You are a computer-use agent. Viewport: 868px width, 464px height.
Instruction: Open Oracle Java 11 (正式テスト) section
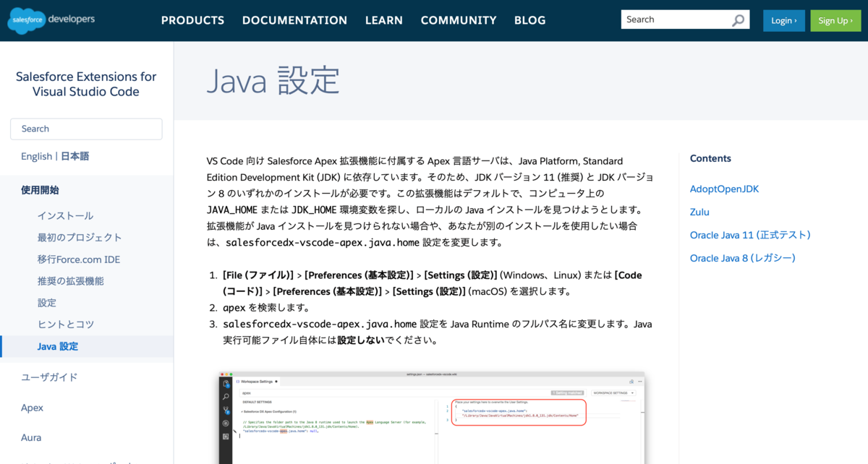click(x=750, y=235)
